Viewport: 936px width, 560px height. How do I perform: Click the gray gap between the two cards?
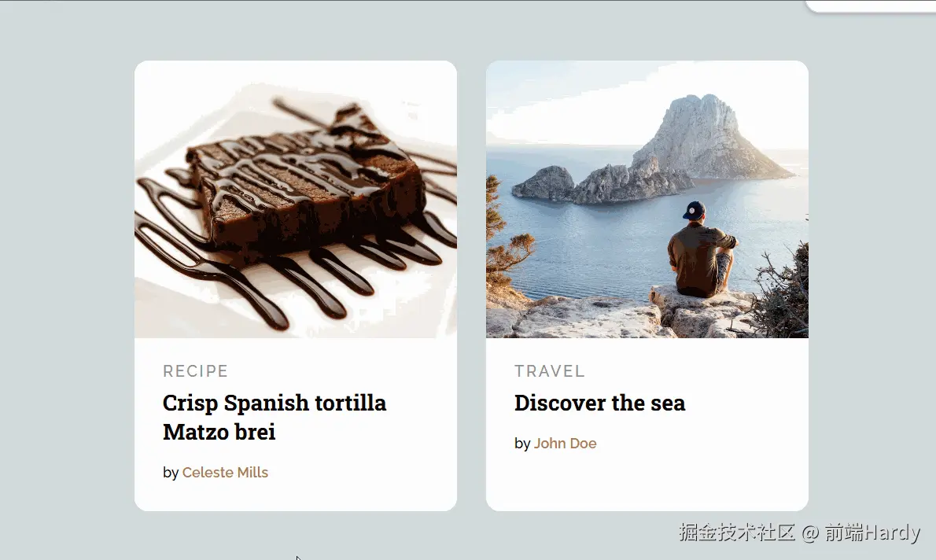pos(472,286)
